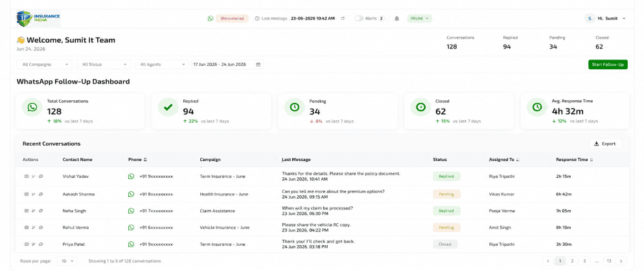Click chat bubble icon for Vishal Yadav
Image resolution: width=644 pixels, height=271 pixels.
coord(41,177)
